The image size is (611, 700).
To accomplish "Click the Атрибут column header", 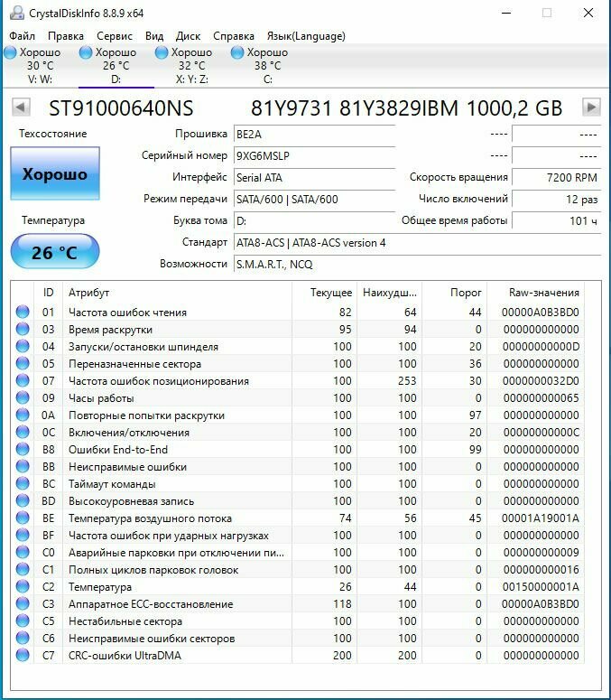I will 177,293.
